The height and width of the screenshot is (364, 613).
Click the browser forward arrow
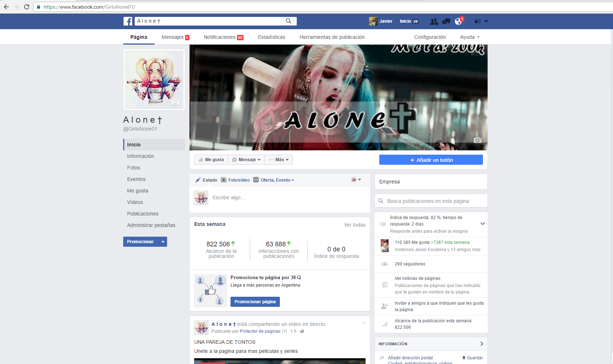point(17,7)
